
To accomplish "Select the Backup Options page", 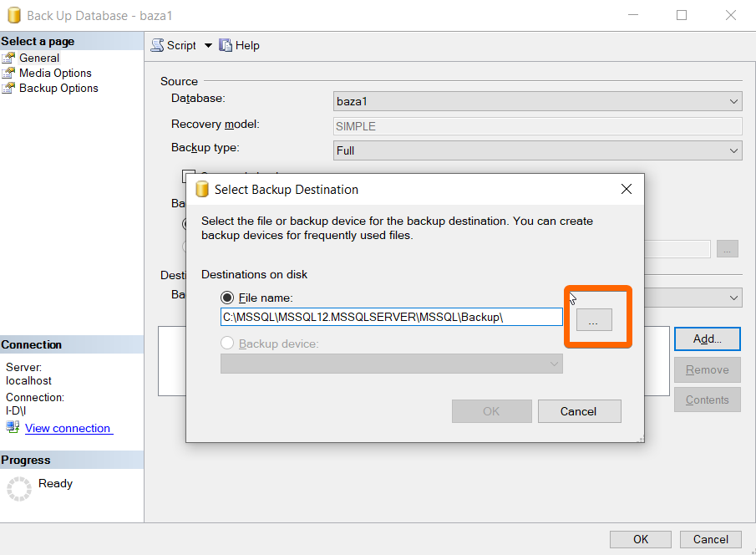I will point(58,88).
